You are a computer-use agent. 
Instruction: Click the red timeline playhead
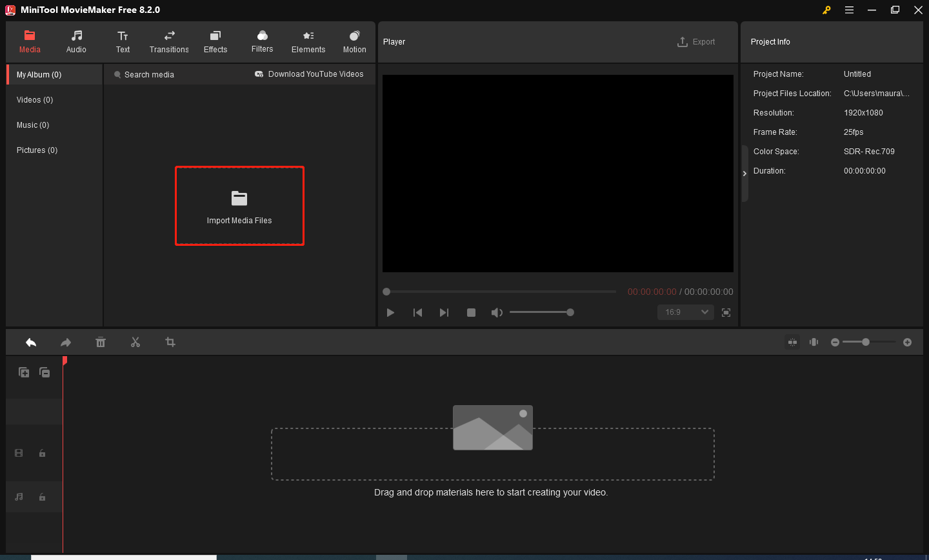coord(65,361)
